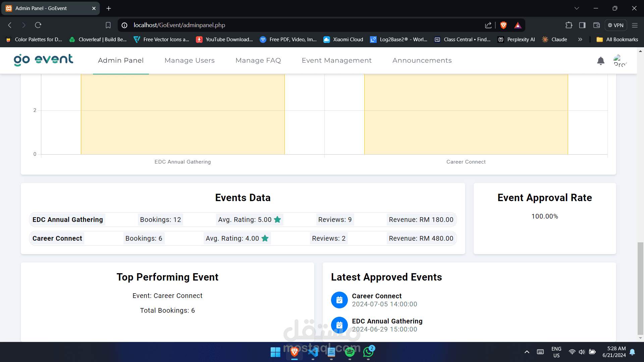
Task: Expand the tab search chevron
Action: click(x=577, y=8)
